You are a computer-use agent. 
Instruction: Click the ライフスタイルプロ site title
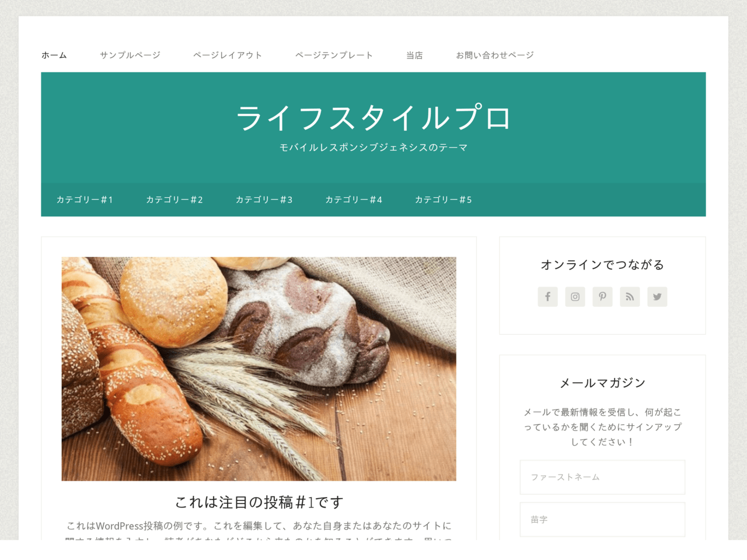(373, 118)
